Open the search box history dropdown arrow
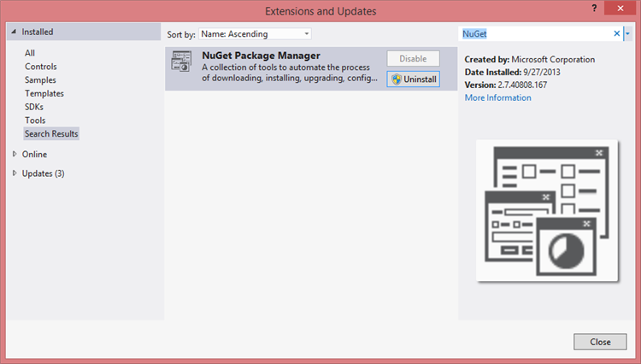The height and width of the screenshot is (364, 641). (x=628, y=34)
